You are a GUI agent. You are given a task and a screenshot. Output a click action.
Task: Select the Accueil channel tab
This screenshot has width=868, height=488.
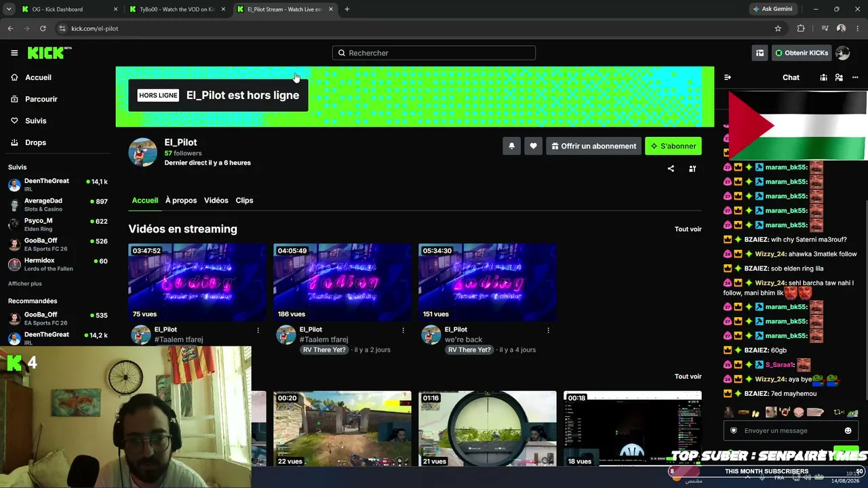click(x=145, y=201)
